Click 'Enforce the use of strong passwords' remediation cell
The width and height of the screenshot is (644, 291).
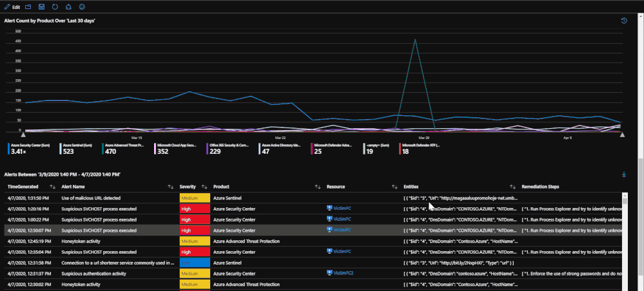(x=572, y=274)
